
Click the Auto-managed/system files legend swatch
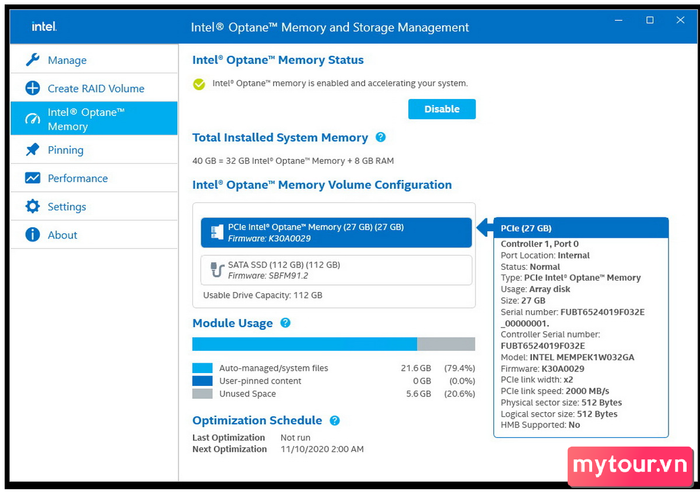(x=202, y=367)
